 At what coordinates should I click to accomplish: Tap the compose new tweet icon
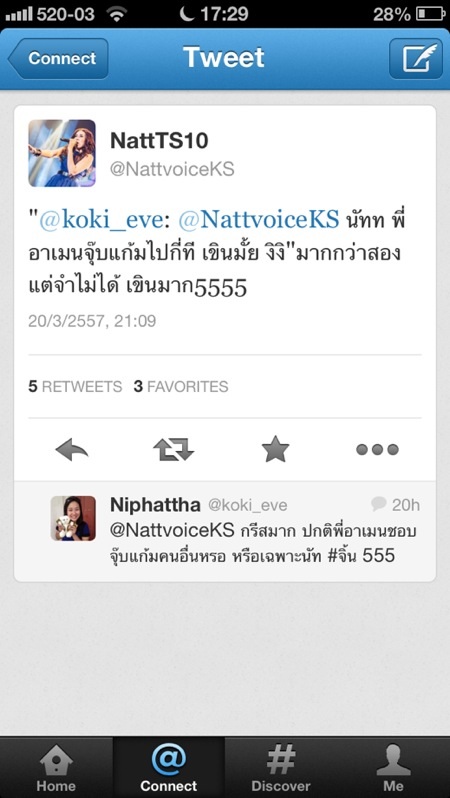[x=415, y=59]
